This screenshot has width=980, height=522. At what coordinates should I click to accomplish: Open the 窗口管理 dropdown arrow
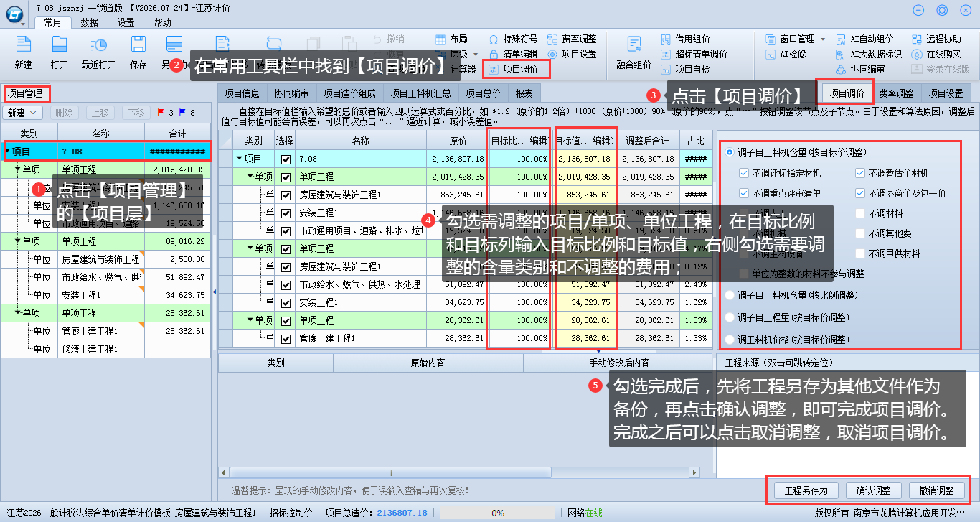click(x=823, y=39)
